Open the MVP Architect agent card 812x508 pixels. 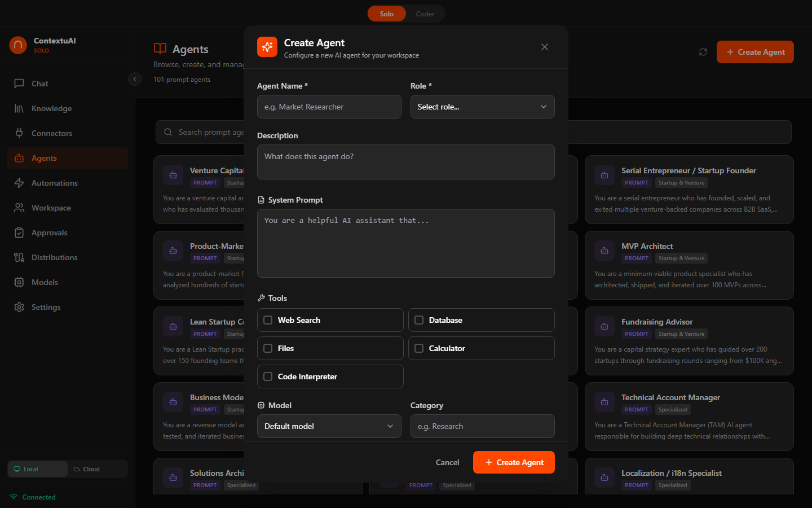(689, 265)
